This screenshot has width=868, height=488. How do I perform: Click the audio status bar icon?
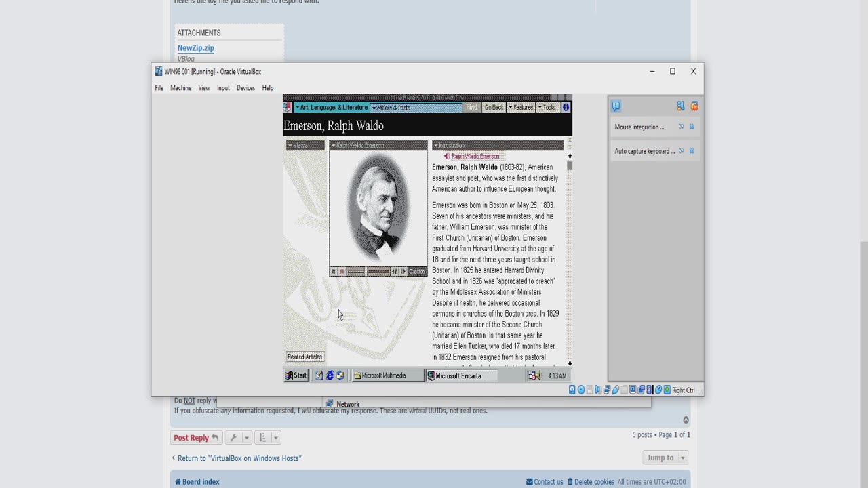598,390
